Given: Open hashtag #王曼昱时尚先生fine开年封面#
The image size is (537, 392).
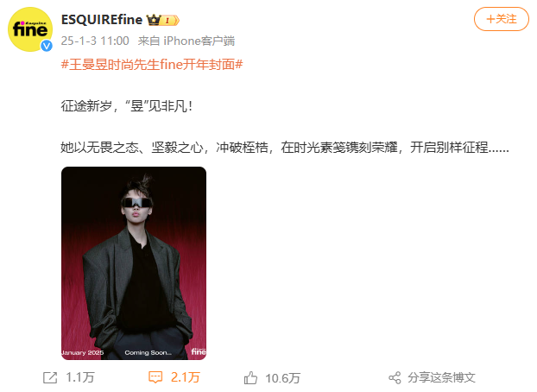Looking at the screenshot, I should point(152,65).
